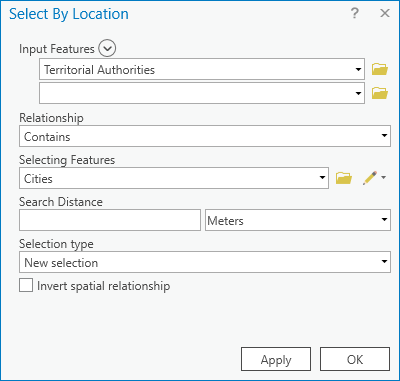This screenshot has height=381, width=400.
Task: Open the Meters units dropdown
Action: [x=384, y=220]
